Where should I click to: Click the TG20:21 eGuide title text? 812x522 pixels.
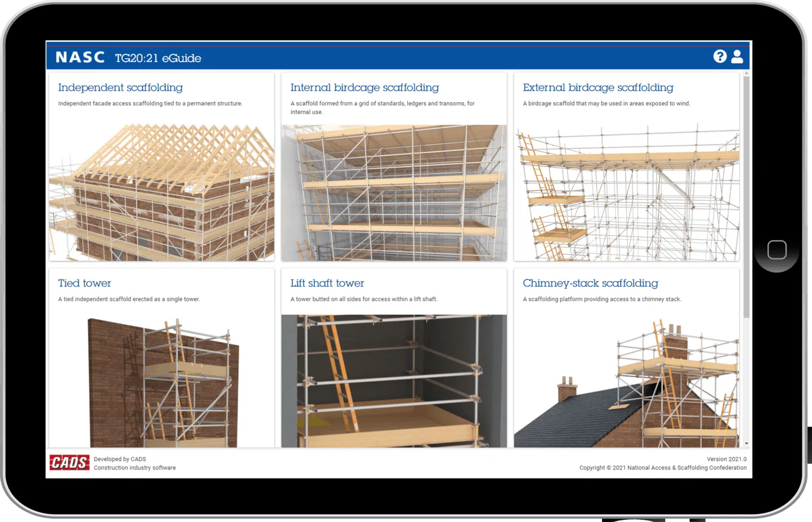pos(158,58)
